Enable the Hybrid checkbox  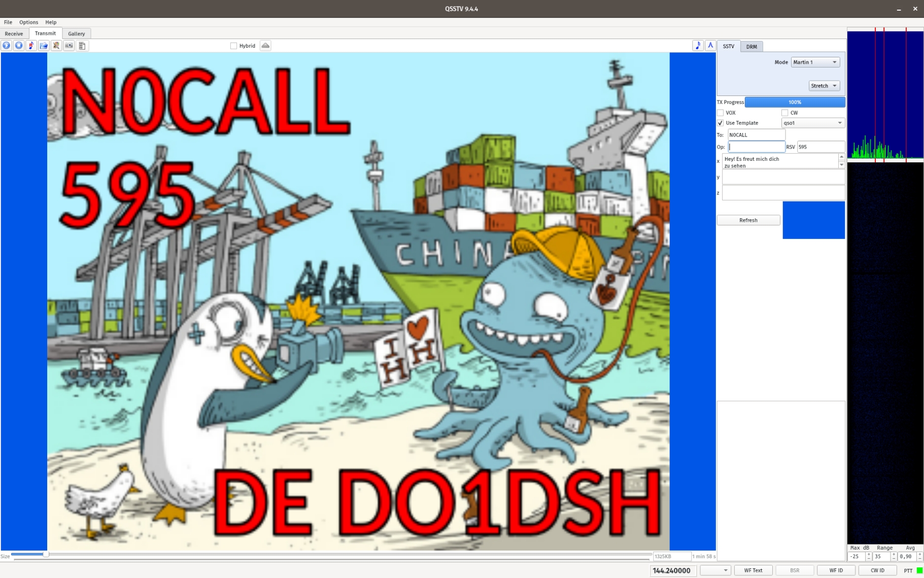click(x=234, y=46)
